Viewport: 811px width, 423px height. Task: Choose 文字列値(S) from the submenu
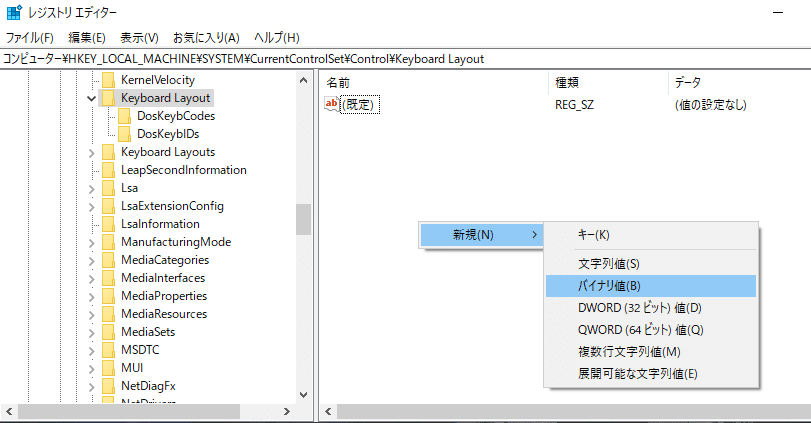(651, 264)
